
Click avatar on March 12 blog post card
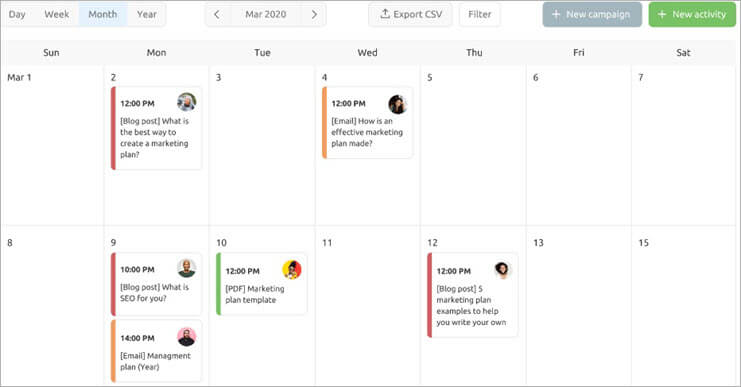click(502, 270)
